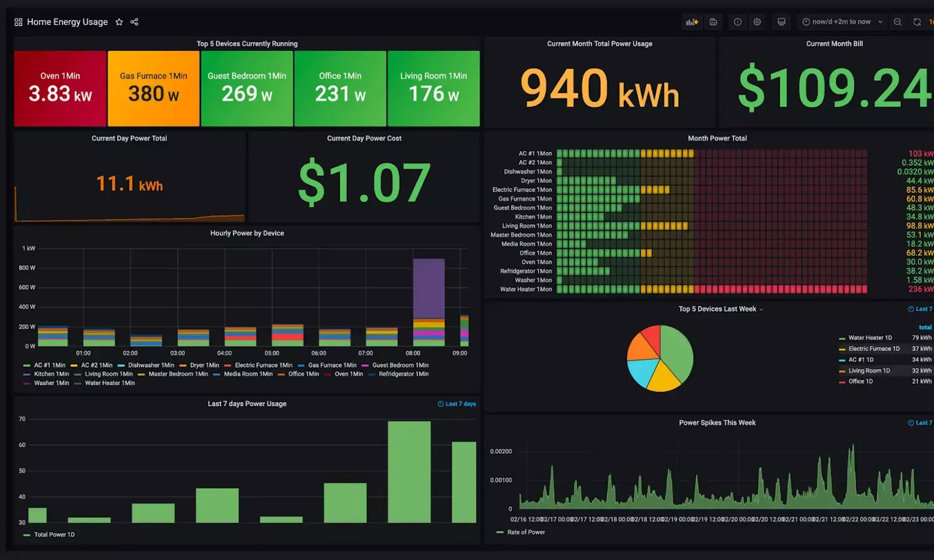Open the dashboard grid icon beside the title
The height and width of the screenshot is (560, 934).
[x=19, y=22]
